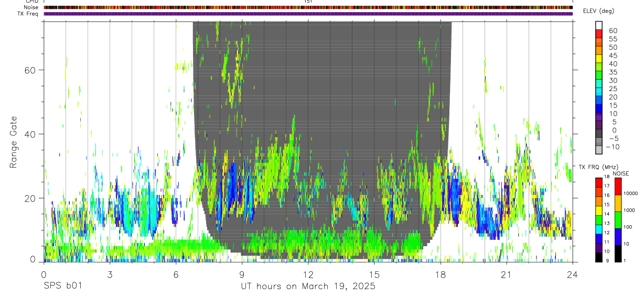644x297 pixels.
Task: Click the '12' tick on the UT hours axis
Action: (x=308, y=274)
